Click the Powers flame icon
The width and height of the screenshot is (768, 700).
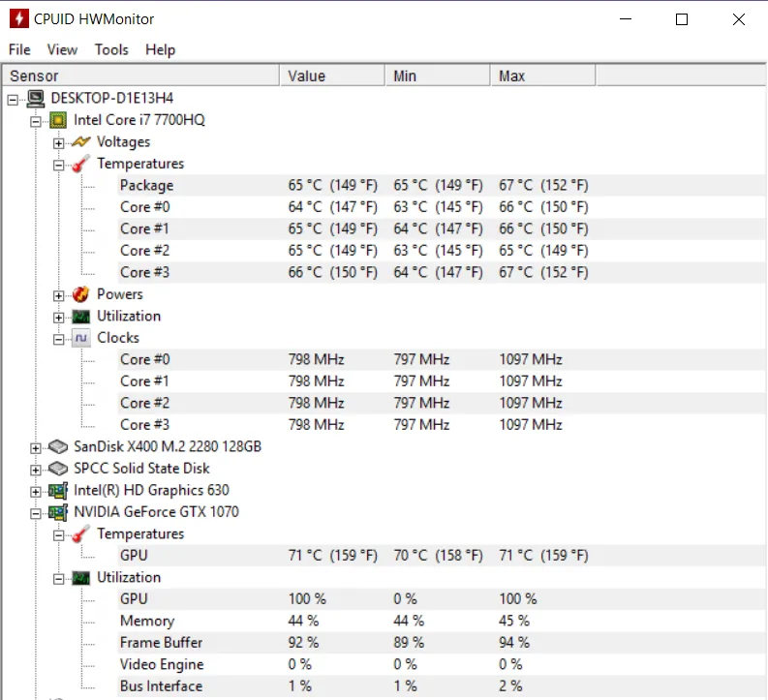tap(80, 294)
